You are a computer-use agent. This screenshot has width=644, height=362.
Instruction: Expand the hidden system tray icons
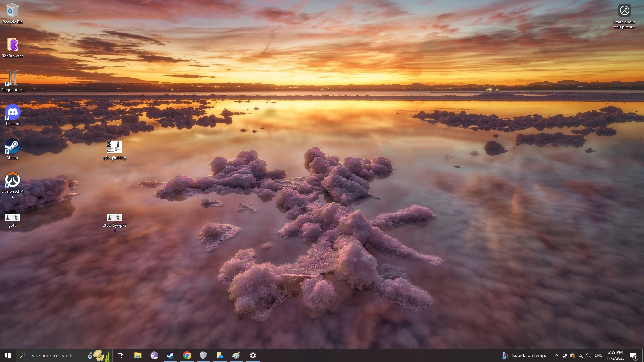pyautogui.click(x=556, y=355)
